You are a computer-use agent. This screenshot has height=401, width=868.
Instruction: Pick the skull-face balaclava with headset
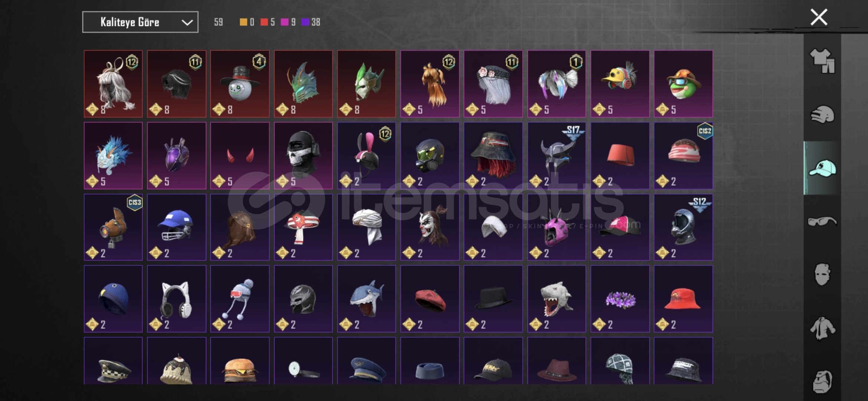pos(303,156)
